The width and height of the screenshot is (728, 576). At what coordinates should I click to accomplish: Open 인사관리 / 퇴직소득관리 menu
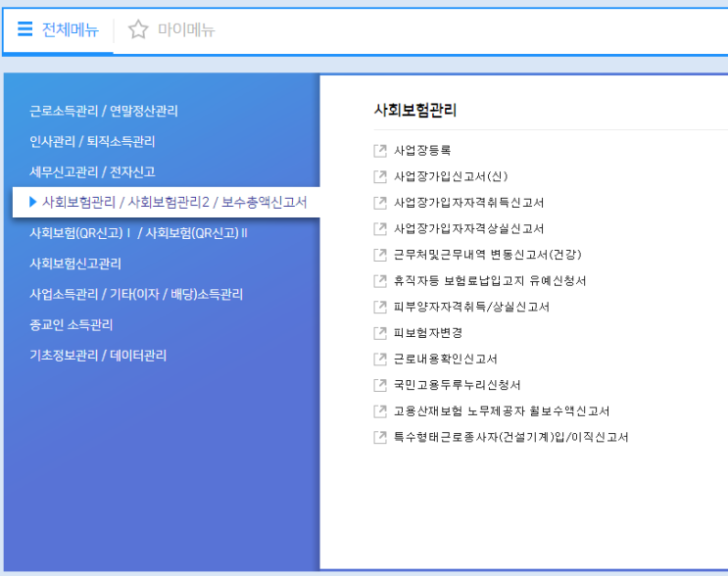(92, 142)
